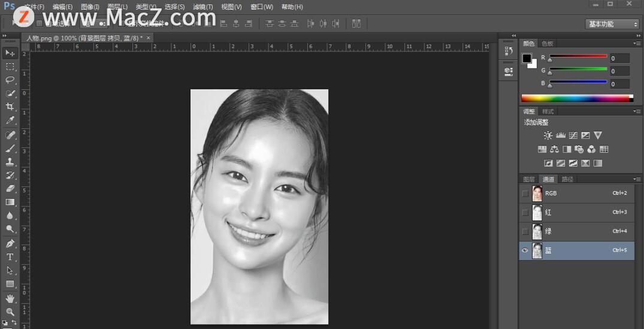This screenshot has height=329, width=644.
Task: Add a Color Balance adjustment
Action: pos(555,149)
